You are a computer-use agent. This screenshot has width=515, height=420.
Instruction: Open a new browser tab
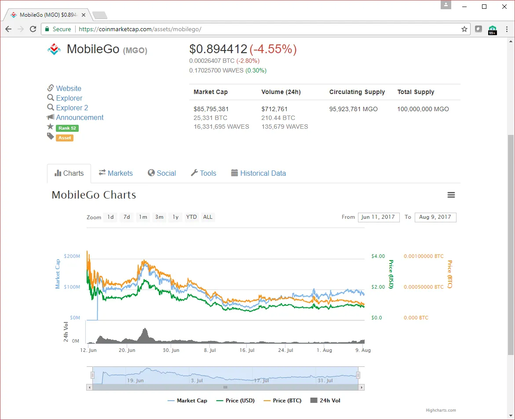[x=99, y=15]
